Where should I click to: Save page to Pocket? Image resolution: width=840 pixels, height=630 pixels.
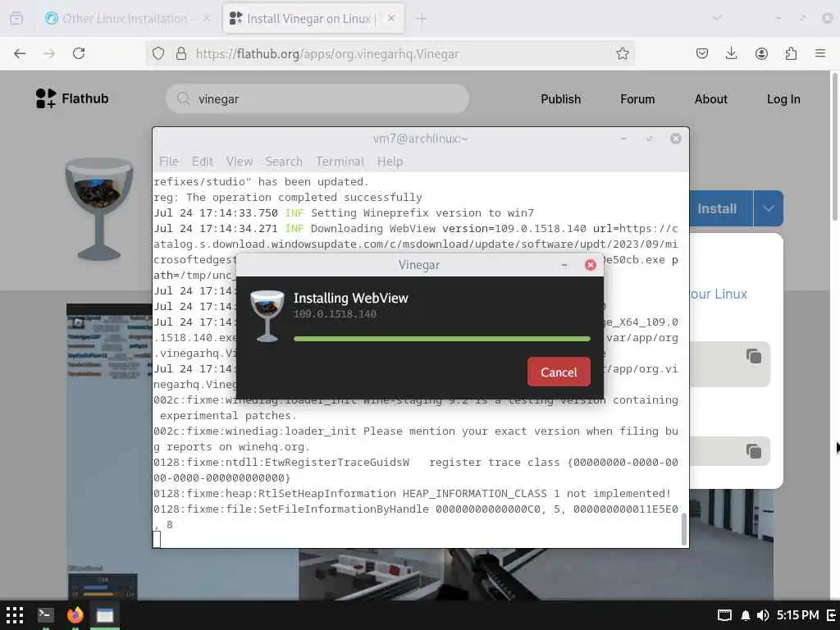[x=702, y=53]
